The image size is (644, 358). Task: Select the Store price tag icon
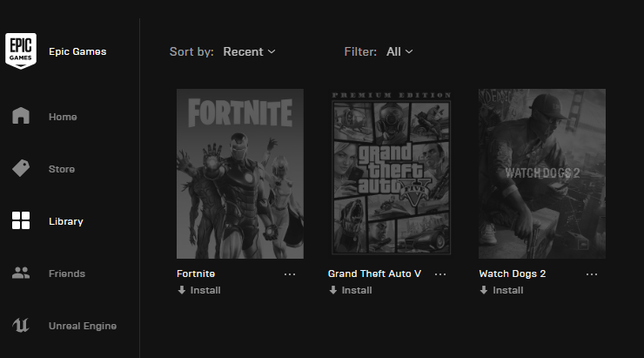coord(21,168)
